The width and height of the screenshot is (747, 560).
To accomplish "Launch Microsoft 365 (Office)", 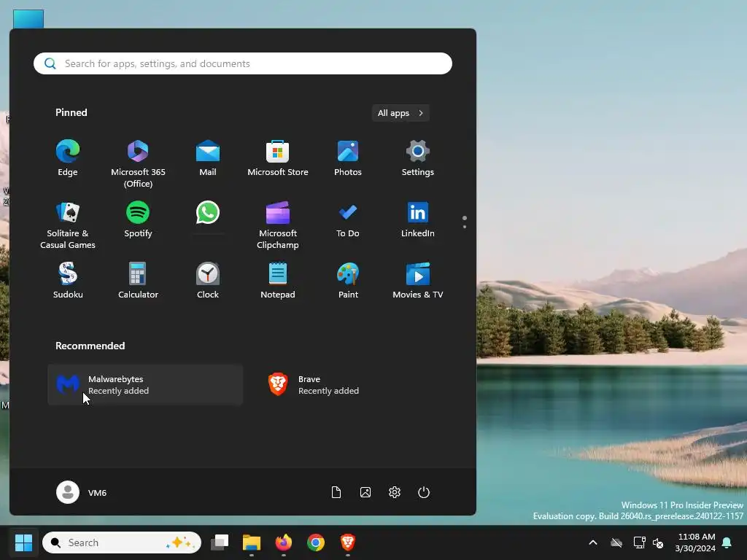I will [x=138, y=163].
